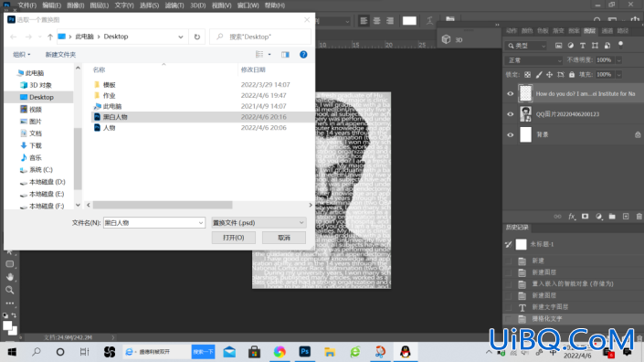Open the 文件名 combo box dropdown arrow
This screenshot has width=644, height=362.
[x=200, y=223]
